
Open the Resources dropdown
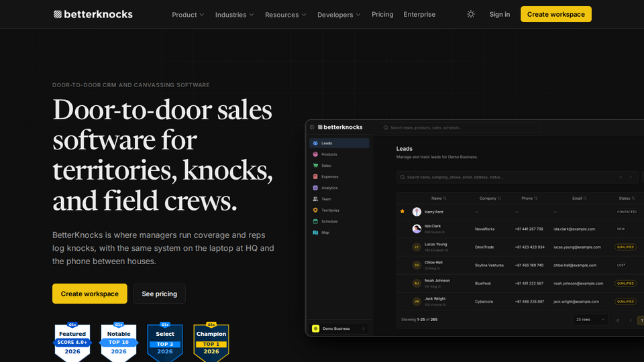pos(286,15)
